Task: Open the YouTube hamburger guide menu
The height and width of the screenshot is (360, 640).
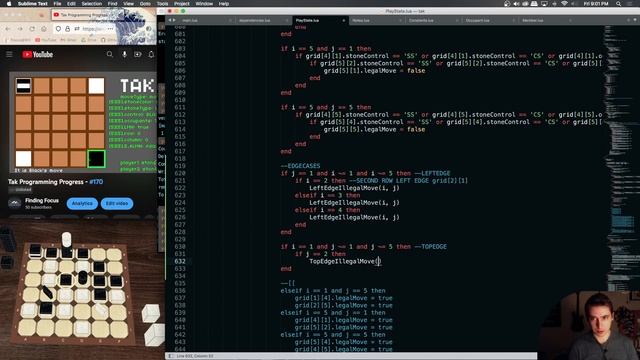Action: coord(9,54)
